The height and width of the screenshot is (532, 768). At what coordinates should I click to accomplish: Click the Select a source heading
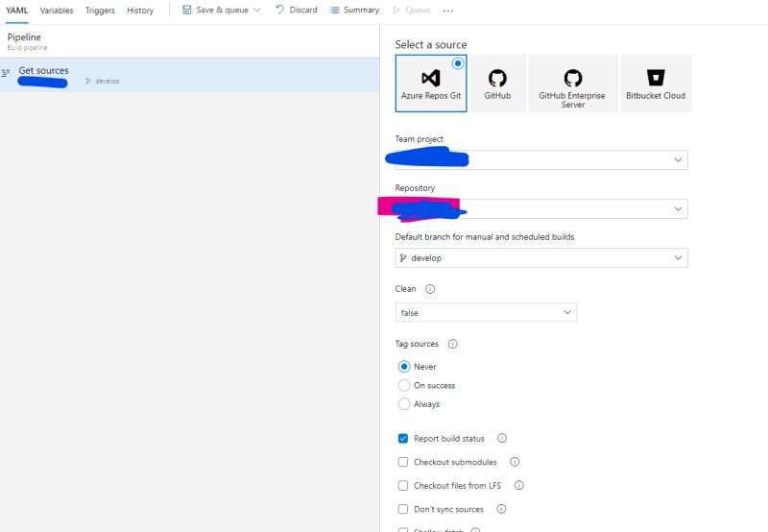pyautogui.click(x=430, y=44)
